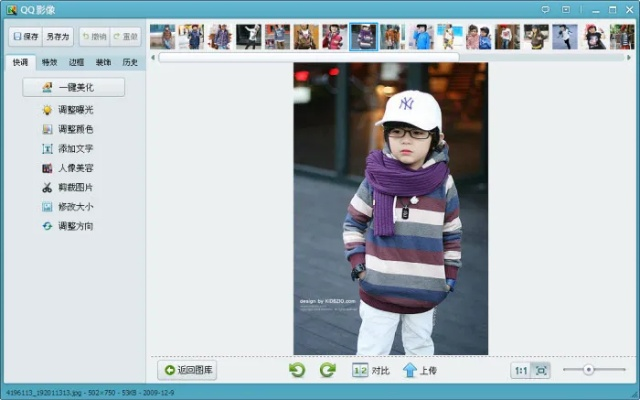The height and width of the screenshot is (400, 640).
Task: Switch to the 边框 border tab
Action: click(x=76, y=62)
